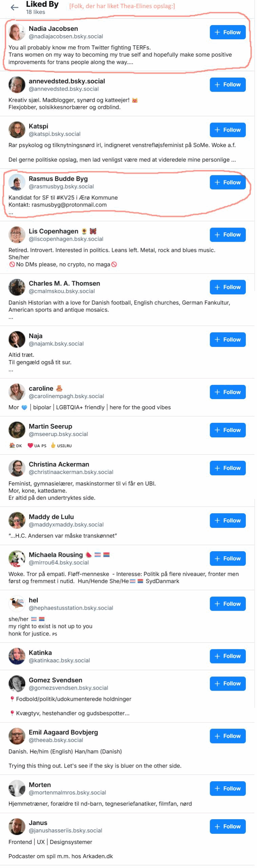Follow Emil Aagaard Bovbjerg
This screenshot has height=868, width=257.
(227, 736)
